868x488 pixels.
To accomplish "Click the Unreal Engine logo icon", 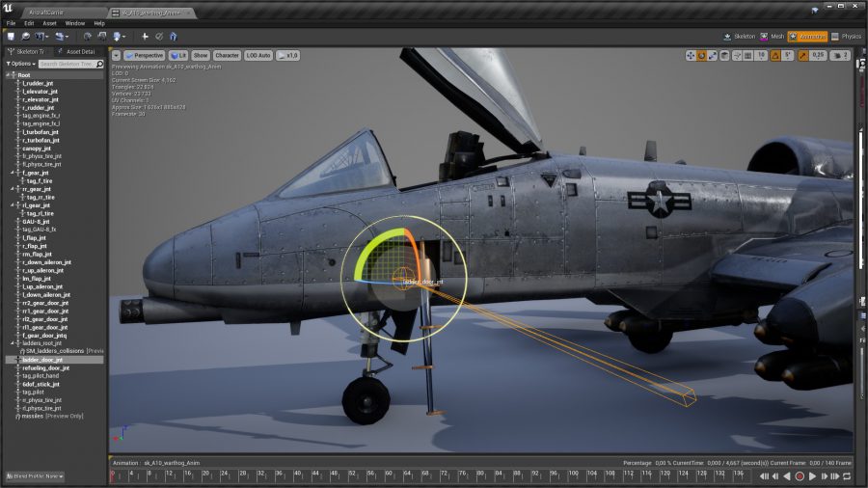I will [8, 9].
